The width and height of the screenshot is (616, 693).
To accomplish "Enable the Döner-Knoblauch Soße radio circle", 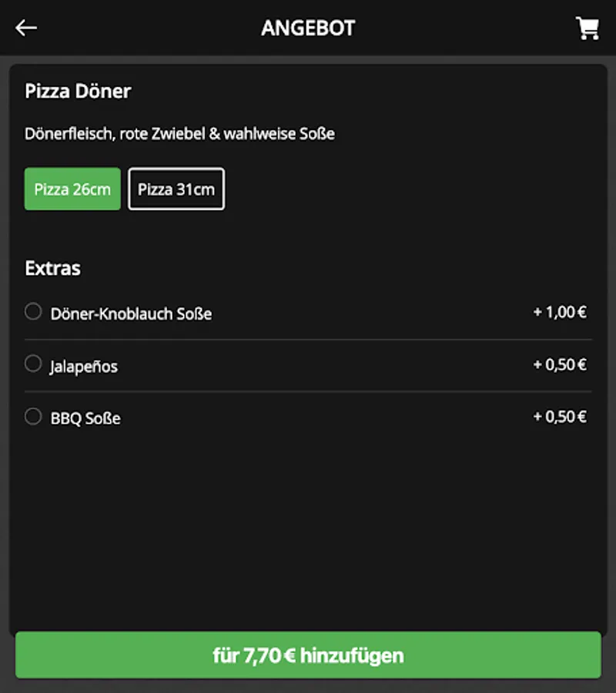I will (33, 311).
